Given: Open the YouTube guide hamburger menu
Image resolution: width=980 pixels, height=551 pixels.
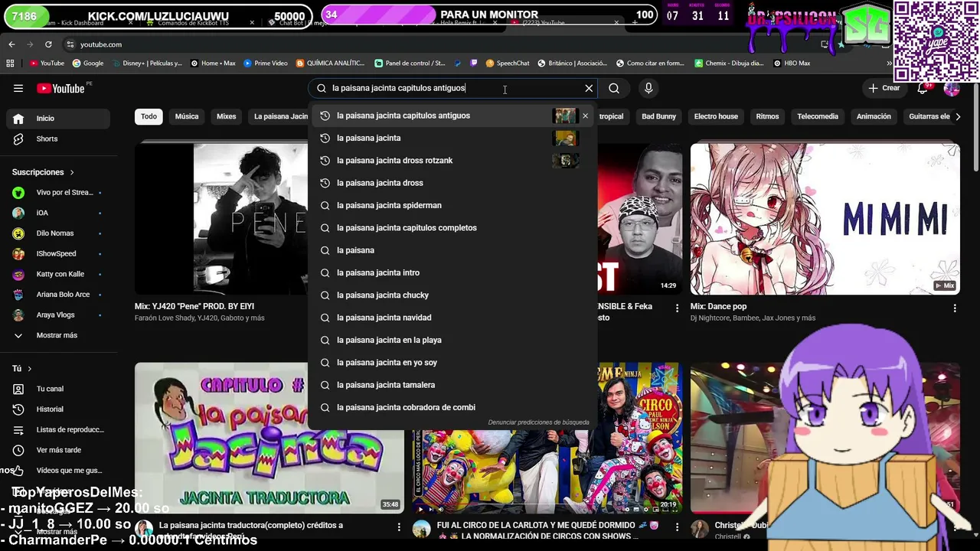Looking at the screenshot, I should 18,88.
